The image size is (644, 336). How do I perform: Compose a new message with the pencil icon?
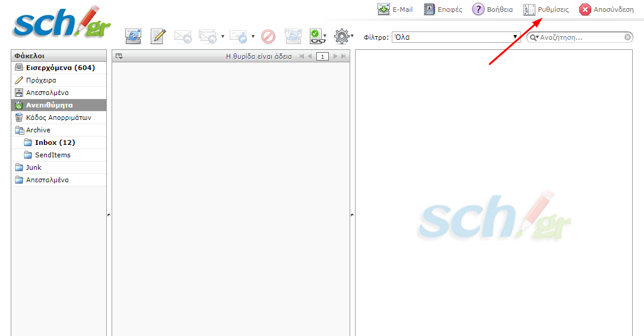tap(158, 37)
